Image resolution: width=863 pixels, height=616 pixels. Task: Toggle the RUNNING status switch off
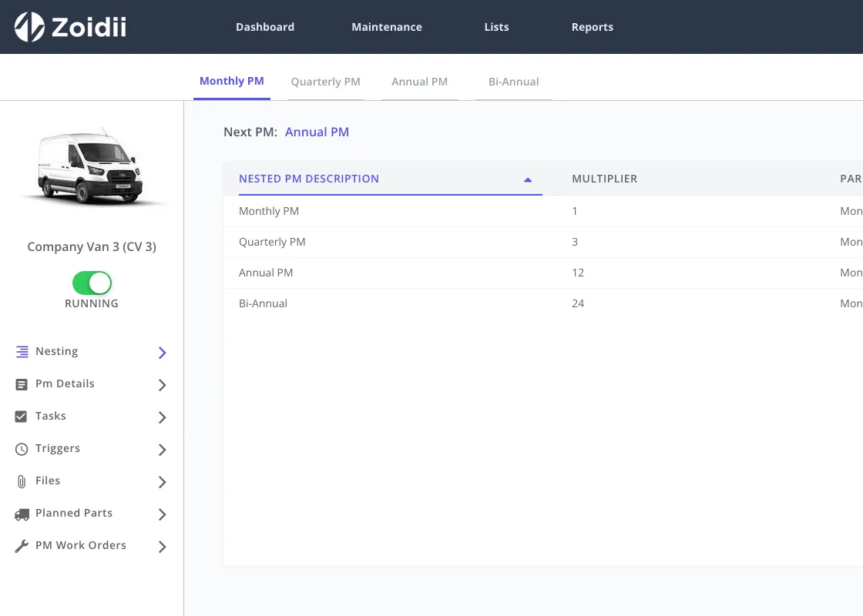[92, 283]
